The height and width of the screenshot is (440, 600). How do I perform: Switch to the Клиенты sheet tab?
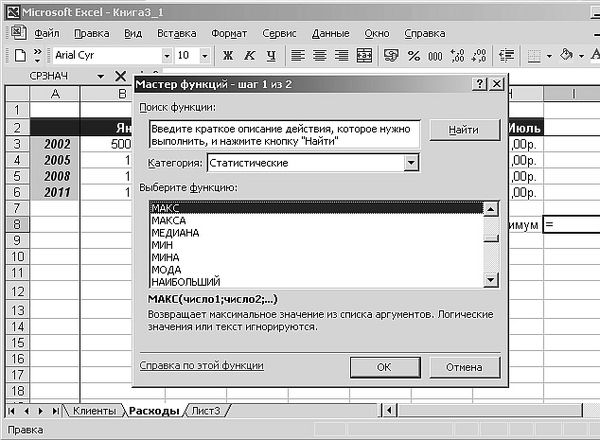pyautogui.click(x=95, y=411)
